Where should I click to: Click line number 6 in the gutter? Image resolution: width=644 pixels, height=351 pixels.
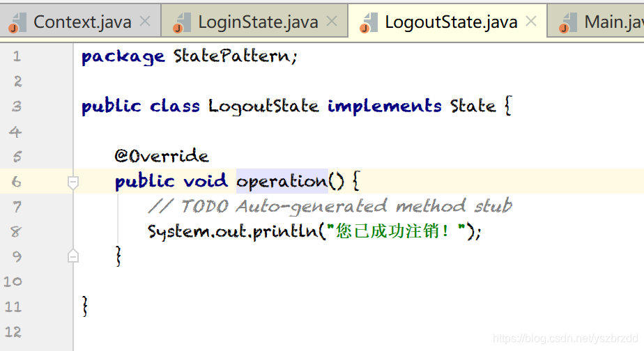pyautogui.click(x=17, y=182)
